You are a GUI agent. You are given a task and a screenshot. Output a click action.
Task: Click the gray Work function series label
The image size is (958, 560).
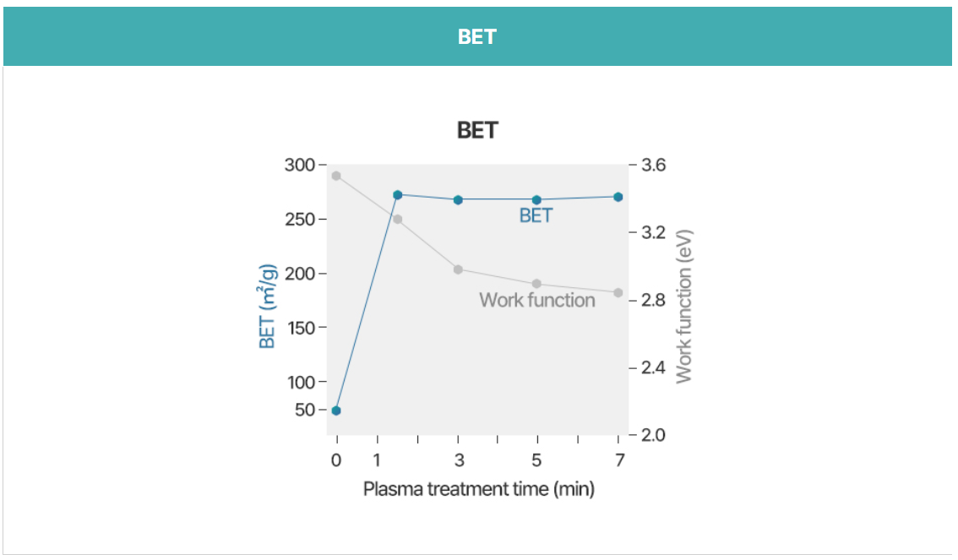tap(537, 300)
